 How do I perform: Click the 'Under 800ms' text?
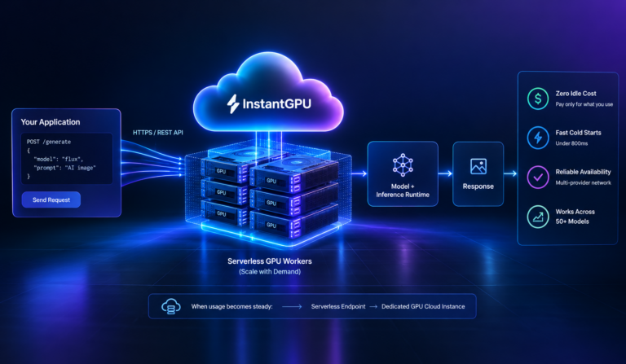click(x=571, y=143)
